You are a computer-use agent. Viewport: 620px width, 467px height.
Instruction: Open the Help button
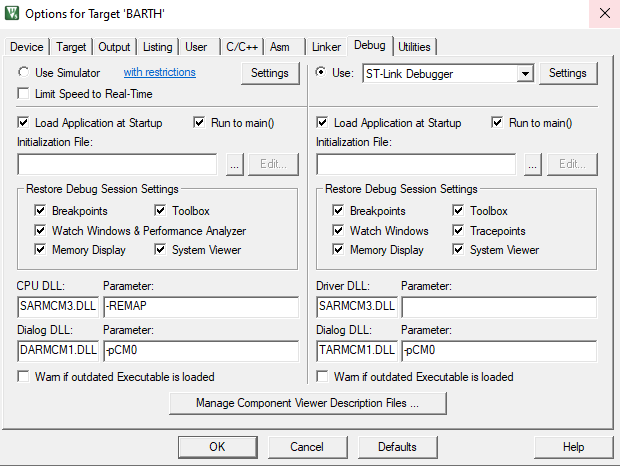[x=573, y=447]
